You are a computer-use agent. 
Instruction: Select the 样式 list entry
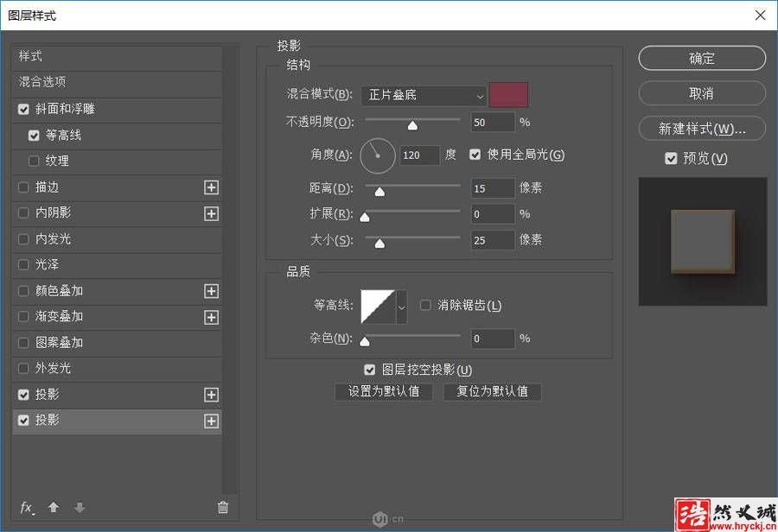click(117, 56)
